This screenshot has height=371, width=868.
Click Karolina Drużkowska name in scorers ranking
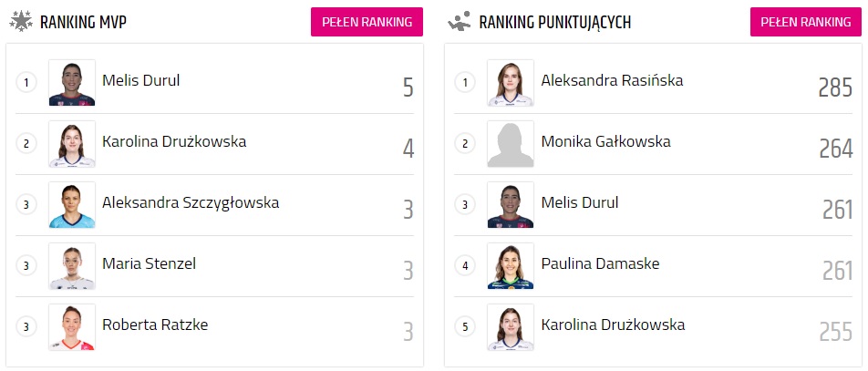pyautogui.click(x=613, y=325)
